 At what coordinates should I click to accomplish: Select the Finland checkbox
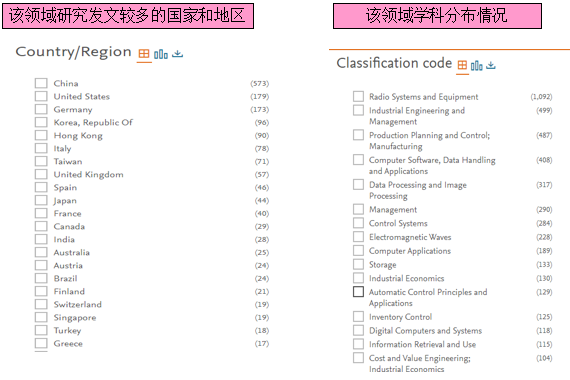[41, 291]
